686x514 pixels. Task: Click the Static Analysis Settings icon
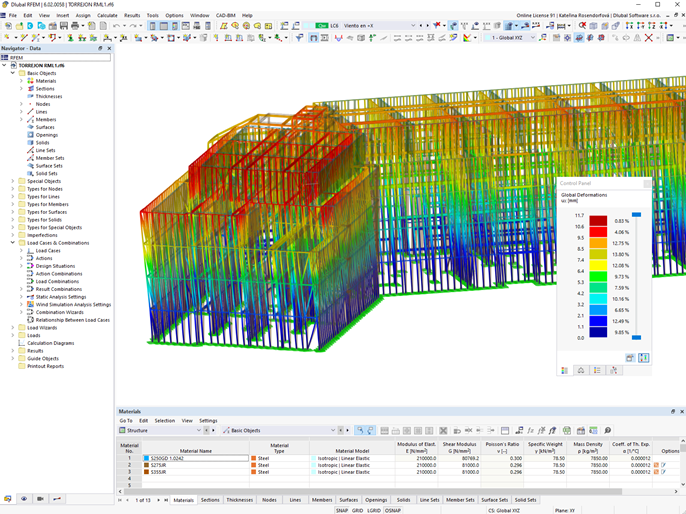[x=31, y=297]
